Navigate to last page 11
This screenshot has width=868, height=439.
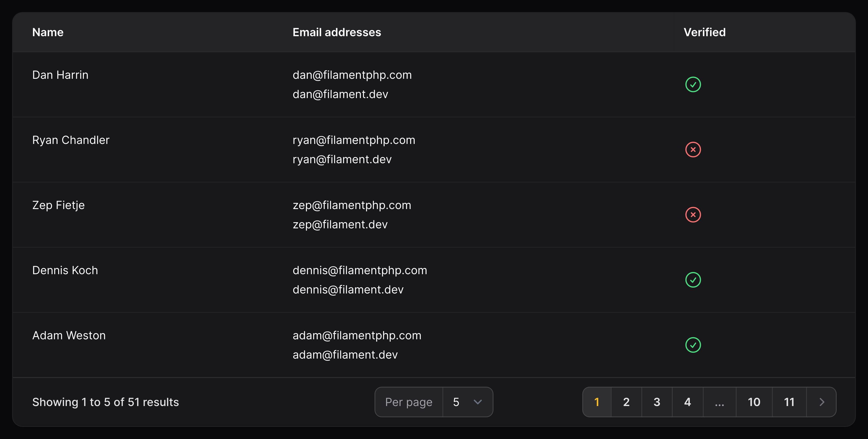click(789, 402)
